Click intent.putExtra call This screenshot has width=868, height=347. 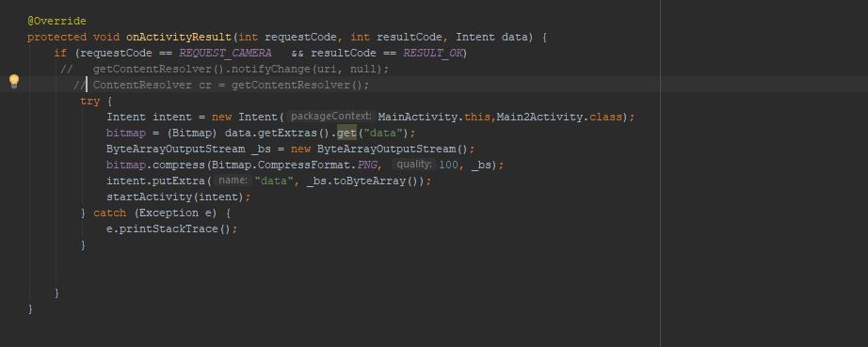[x=155, y=181]
